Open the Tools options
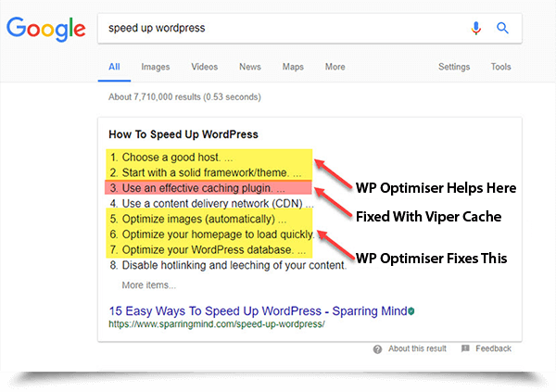The image size is (556, 392). point(500,67)
